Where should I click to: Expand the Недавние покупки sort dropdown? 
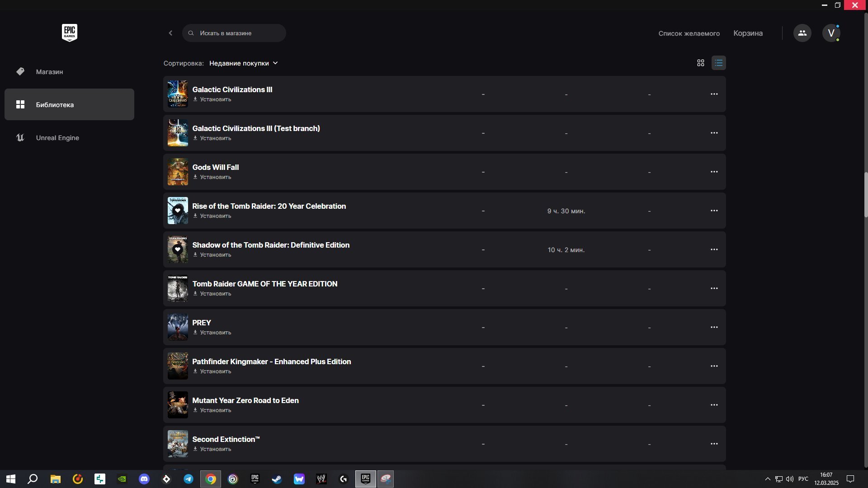(244, 63)
